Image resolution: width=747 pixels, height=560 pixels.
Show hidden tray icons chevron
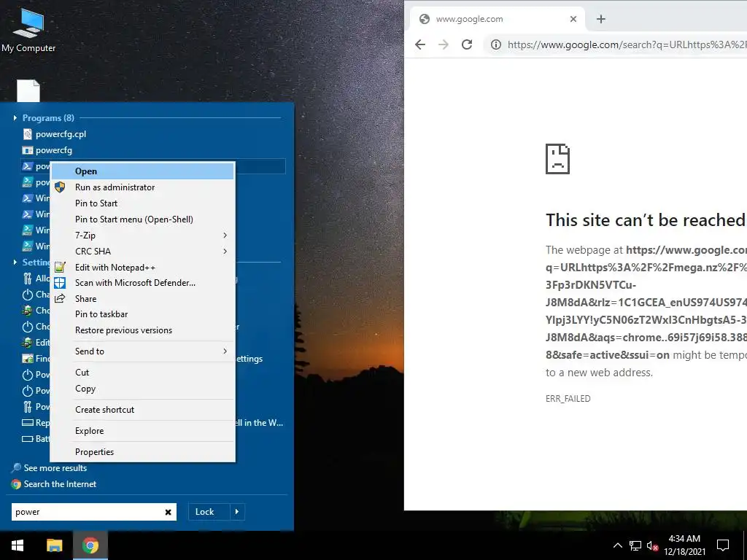[x=617, y=545]
